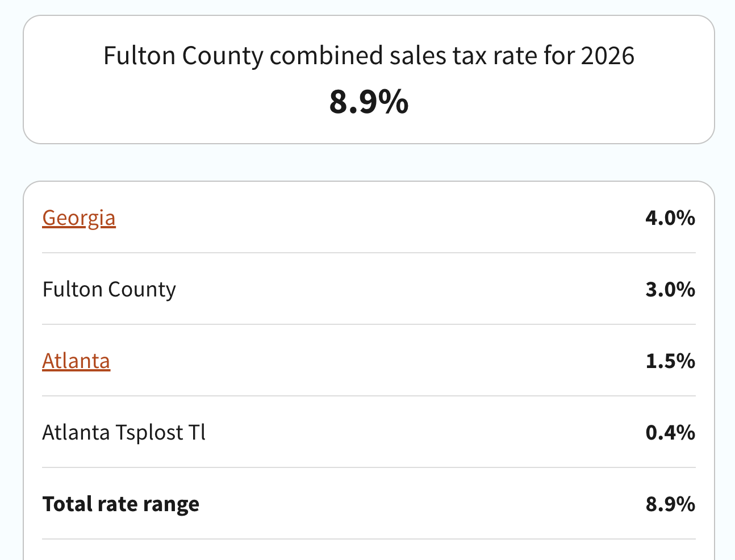Click the divider line below the Atlanta row
Image resolution: width=735 pixels, height=560 pixels.
coord(369,396)
